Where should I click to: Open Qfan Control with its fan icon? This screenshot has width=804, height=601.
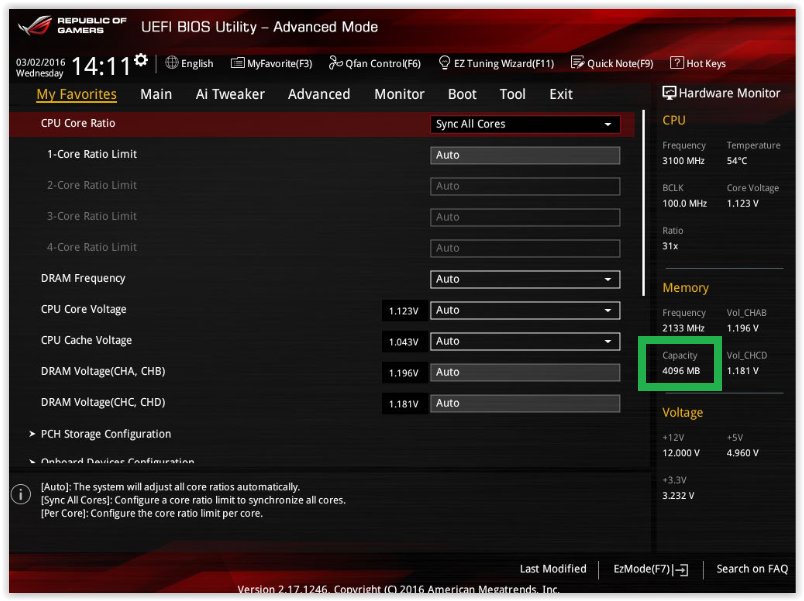click(373, 62)
